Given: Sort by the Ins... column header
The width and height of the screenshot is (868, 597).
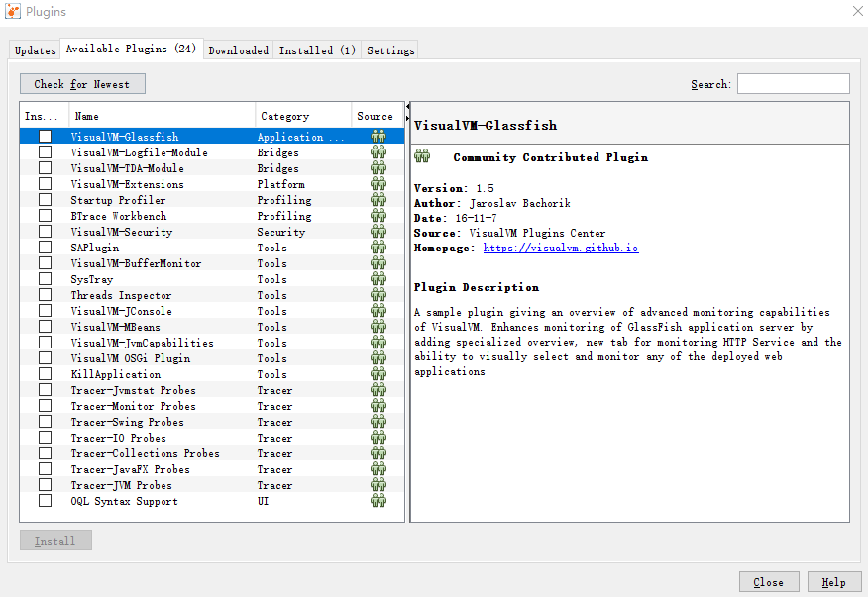Looking at the screenshot, I should [45, 116].
